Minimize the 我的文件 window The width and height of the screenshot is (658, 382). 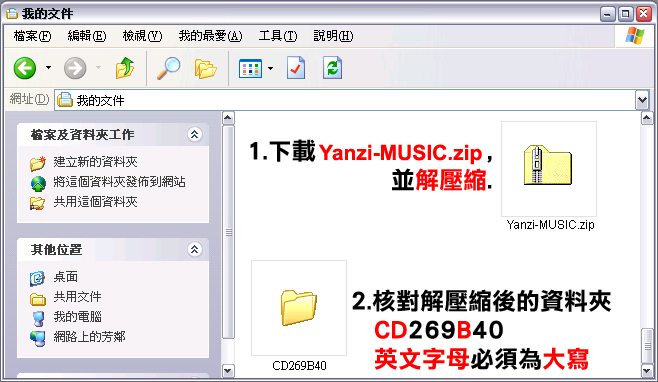tap(607, 14)
